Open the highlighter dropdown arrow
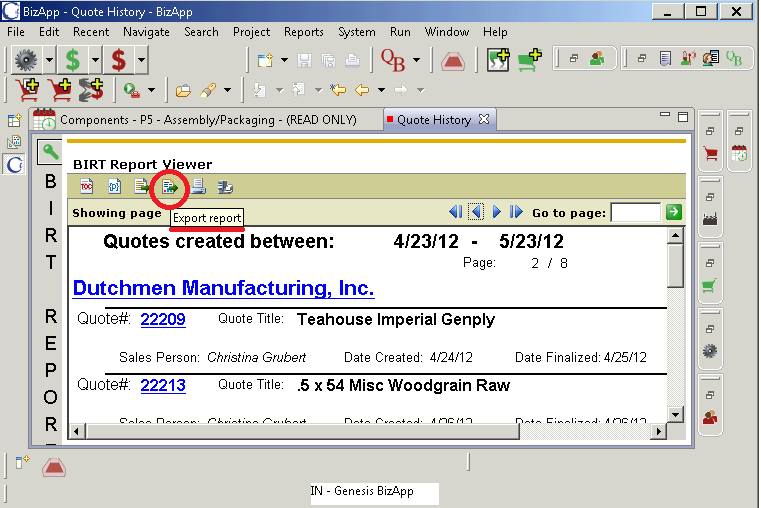Image resolution: width=761 pixels, height=508 pixels. tap(227, 90)
